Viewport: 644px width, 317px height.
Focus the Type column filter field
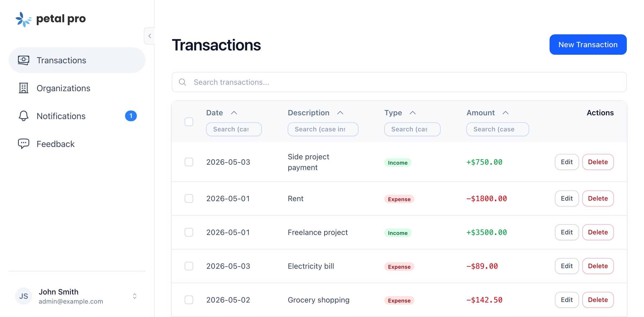412,129
